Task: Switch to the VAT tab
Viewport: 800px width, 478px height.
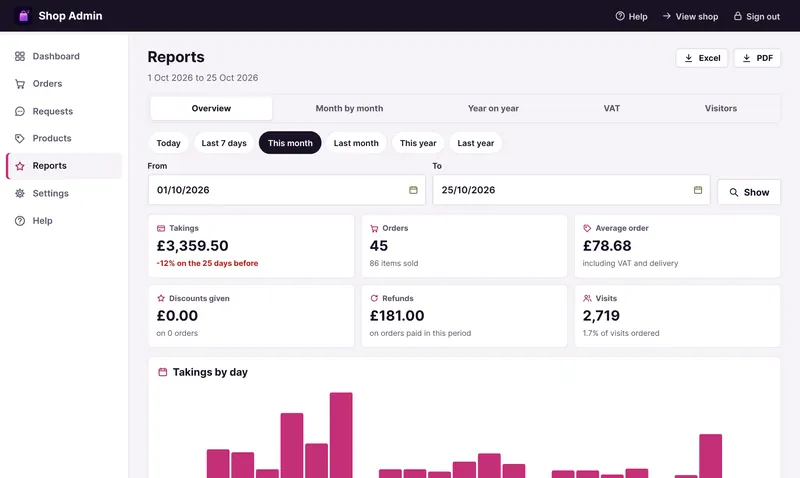Action: click(x=612, y=108)
